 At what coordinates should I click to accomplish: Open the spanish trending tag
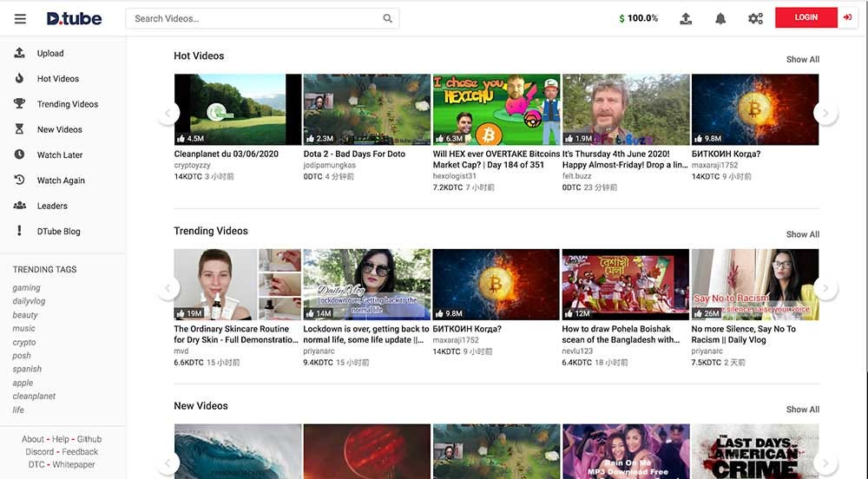[x=27, y=369]
